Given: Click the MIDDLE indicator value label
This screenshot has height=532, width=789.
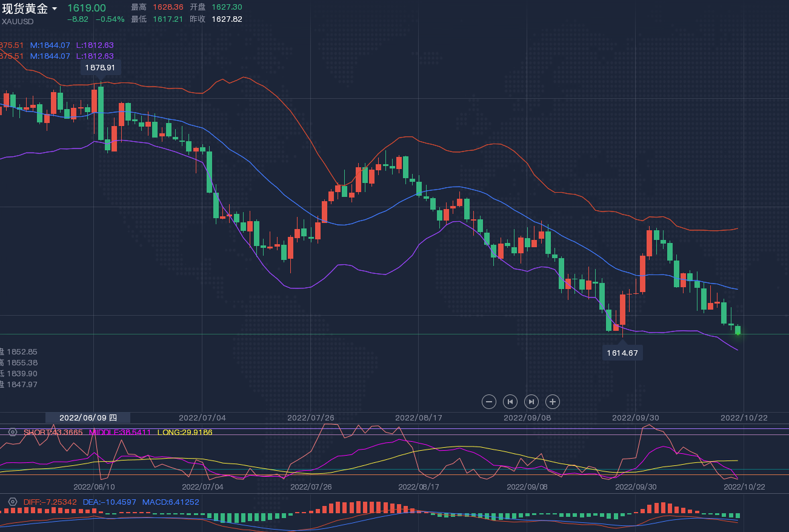Looking at the screenshot, I should coord(119,432).
